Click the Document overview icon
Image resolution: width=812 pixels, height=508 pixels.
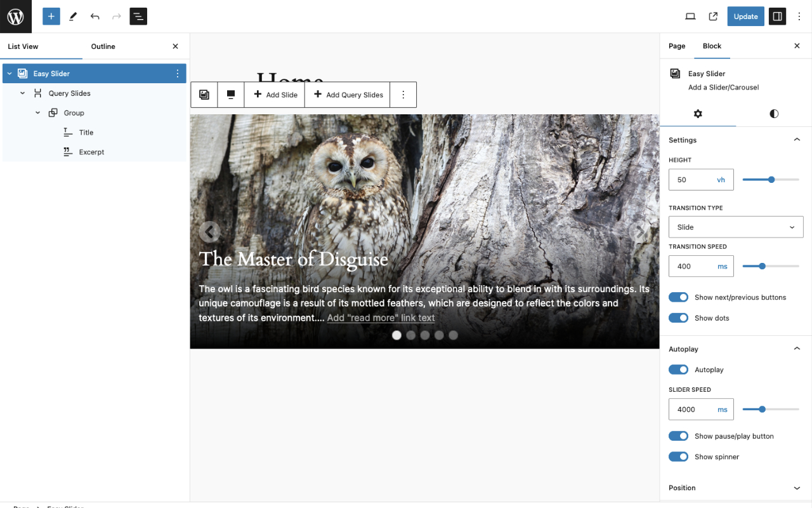tap(138, 16)
